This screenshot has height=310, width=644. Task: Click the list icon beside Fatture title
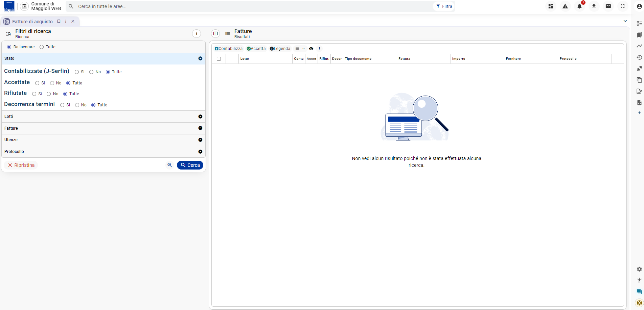228,34
